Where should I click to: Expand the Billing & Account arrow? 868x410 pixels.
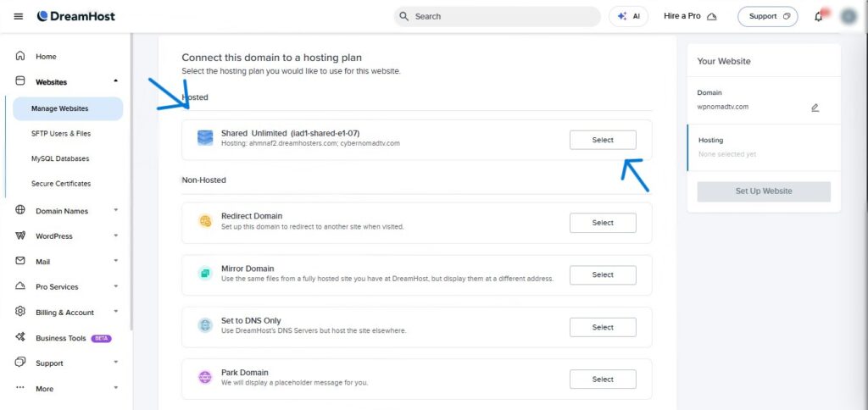click(x=115, y=312)
